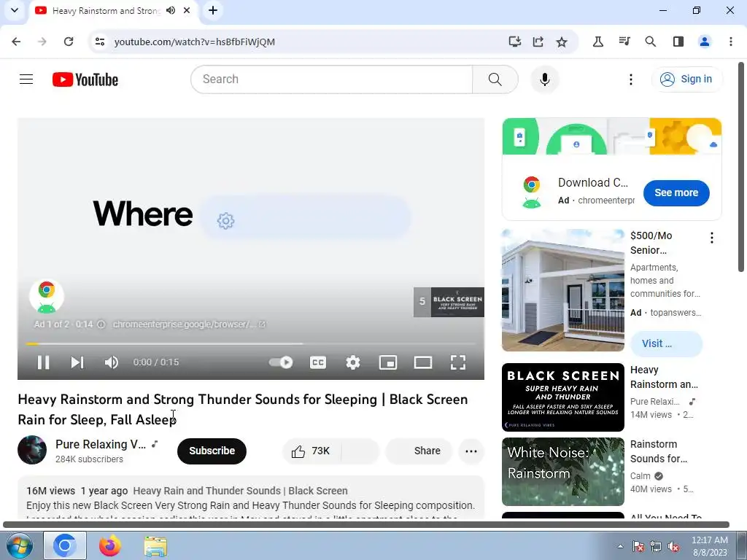Open Chrome Labs flask icon
The height and width of the screenshot is (560, 747).
click(598, 42)
